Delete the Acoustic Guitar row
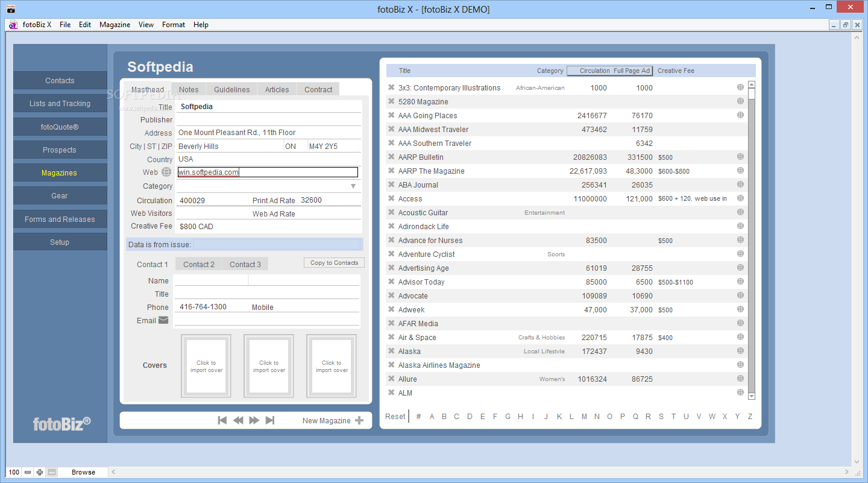This screenshot has height=483, width=868. [391, 212]
